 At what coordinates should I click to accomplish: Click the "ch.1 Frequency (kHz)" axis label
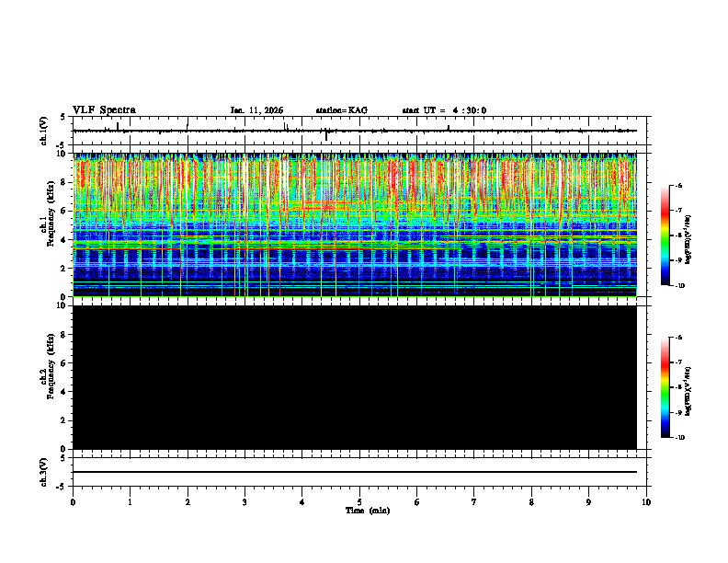(x=48, y=212)
